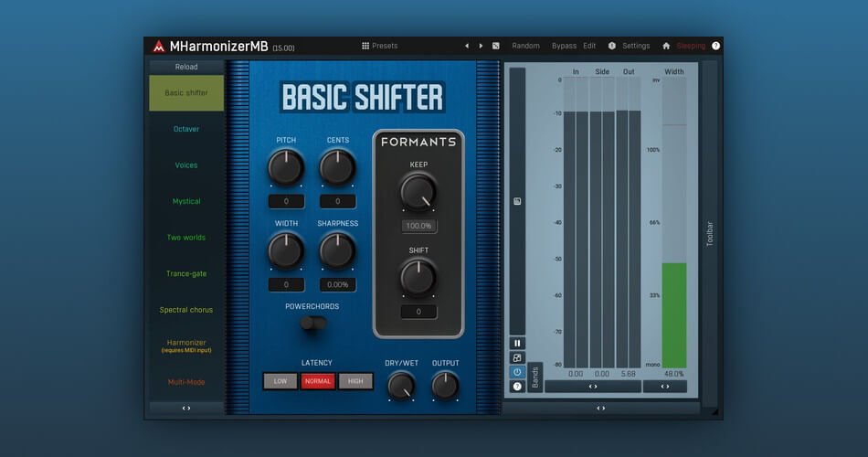The width and height of the screenshot is (868, 457).
Task: Go to next preset arrow
Action: 481,46
